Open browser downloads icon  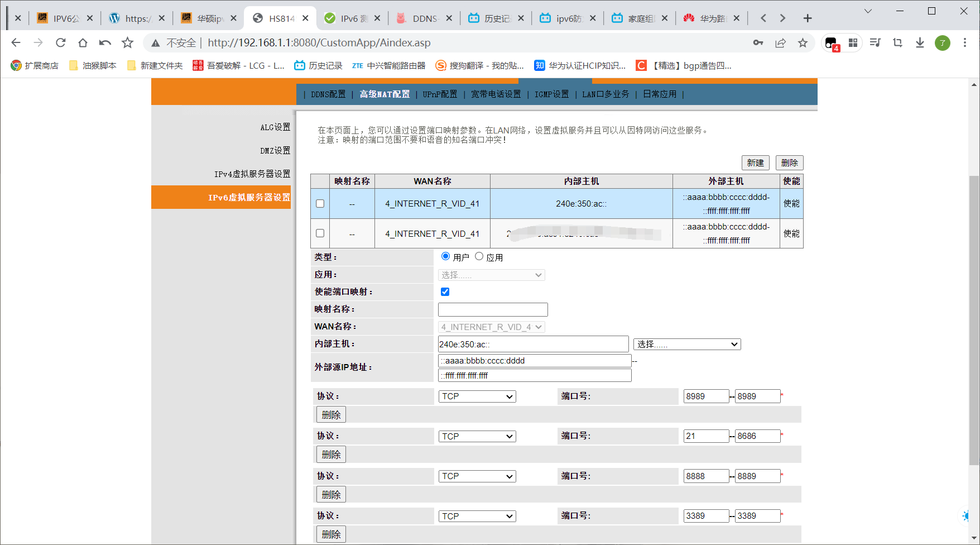pos(920,42)
